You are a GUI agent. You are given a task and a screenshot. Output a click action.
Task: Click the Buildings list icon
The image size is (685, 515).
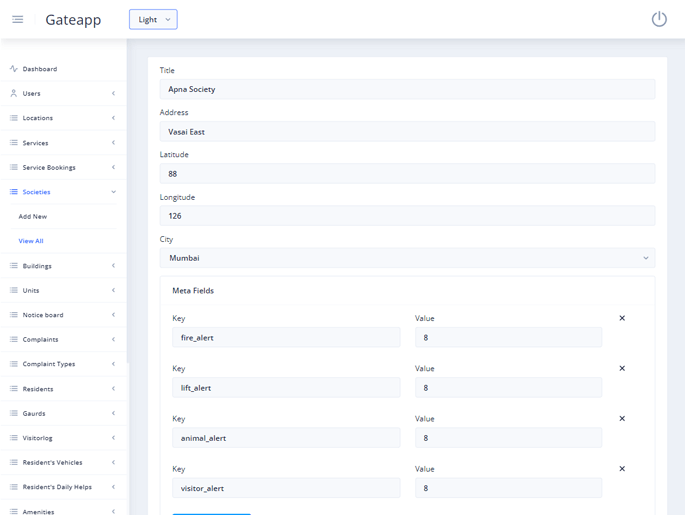pos(14,266)
